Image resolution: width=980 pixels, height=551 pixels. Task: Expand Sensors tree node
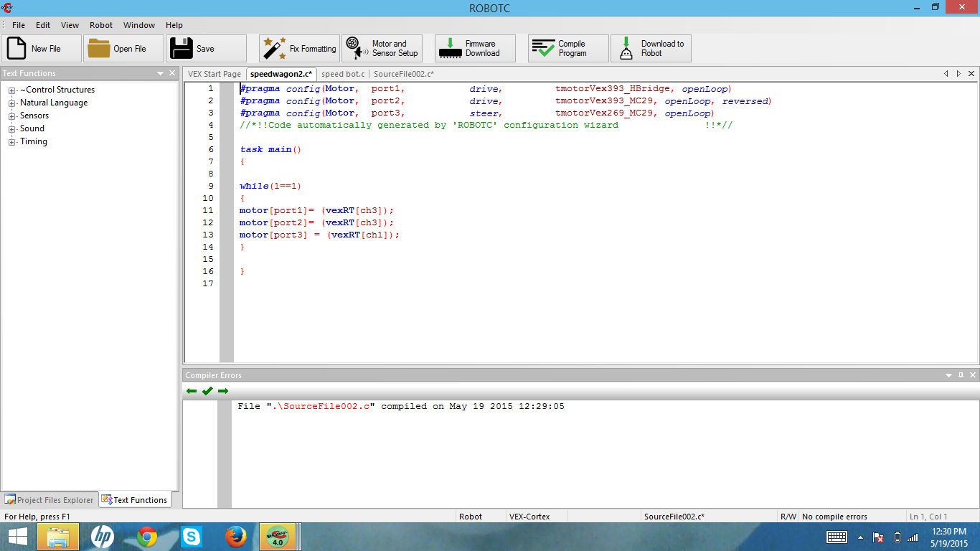coord(12,116)
